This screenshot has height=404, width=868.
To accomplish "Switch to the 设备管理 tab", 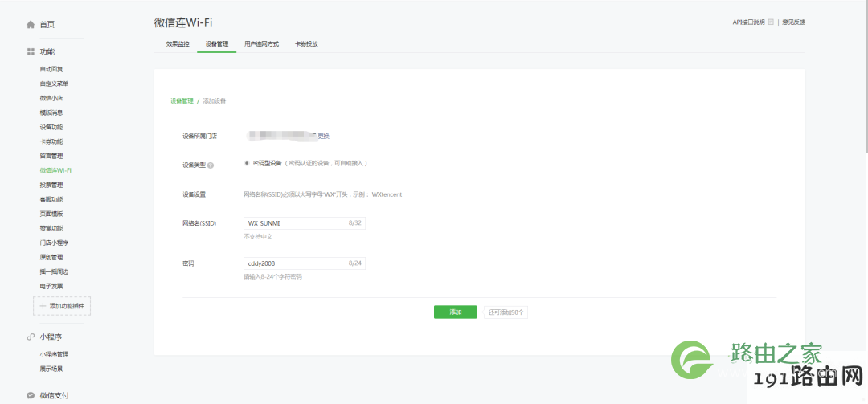I will click(x=216, y=43).
